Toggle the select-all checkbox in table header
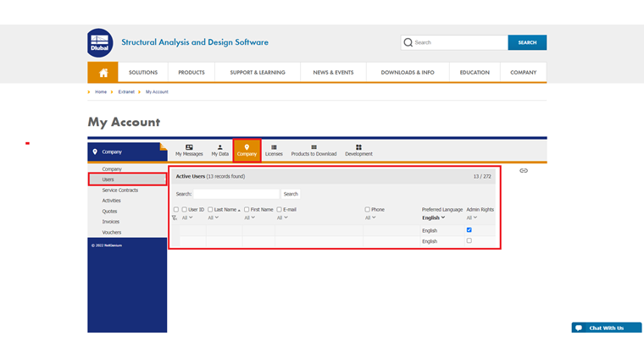The width and height of the screenshot is (644, 358). 176,210
